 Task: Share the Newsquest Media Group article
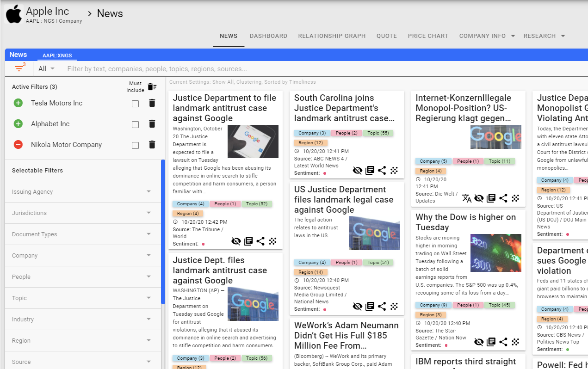[382, 306]
